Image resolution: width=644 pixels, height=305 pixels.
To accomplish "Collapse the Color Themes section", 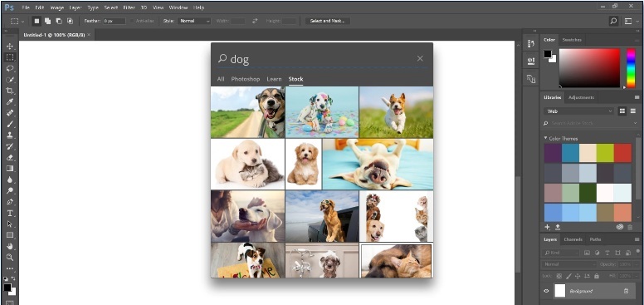I will [x=546, y=138].
